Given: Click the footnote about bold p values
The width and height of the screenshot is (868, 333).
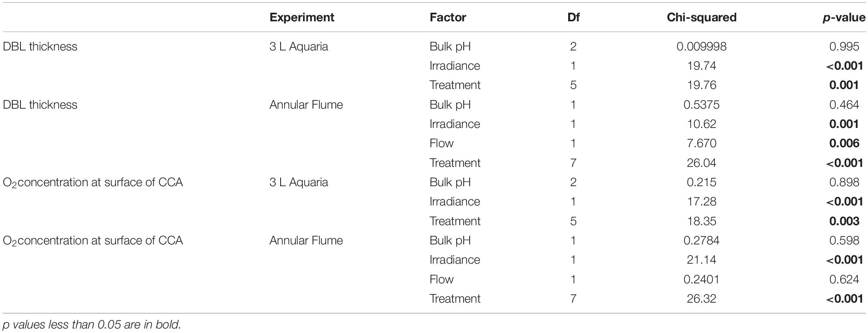Looking at the screenshot, I should pos(92,325).
